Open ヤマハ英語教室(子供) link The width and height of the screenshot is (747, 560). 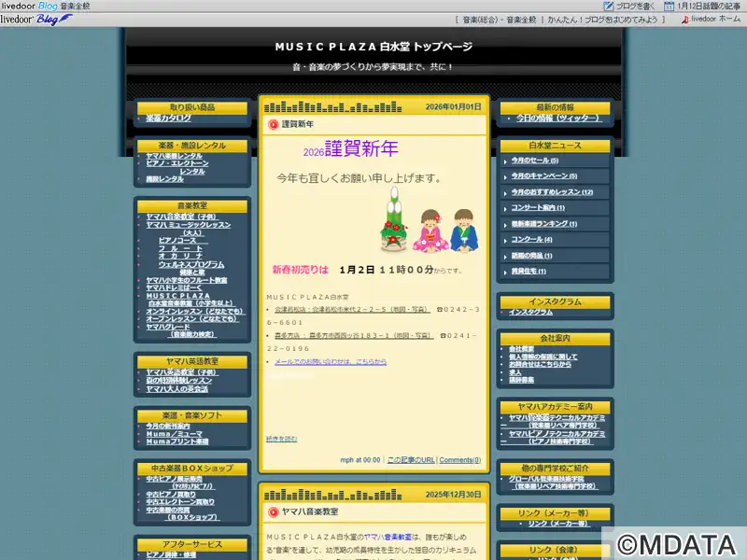point(182,371)
